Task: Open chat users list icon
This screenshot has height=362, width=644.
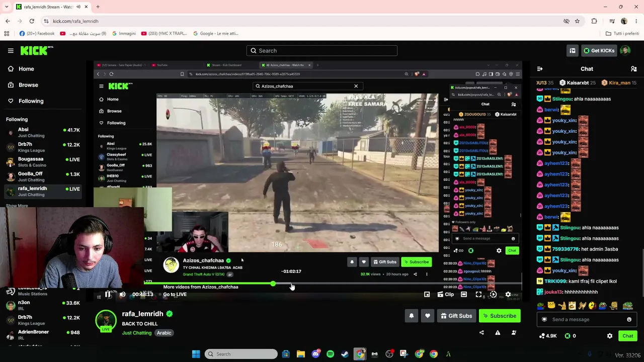Action: (x=634, y=69)
